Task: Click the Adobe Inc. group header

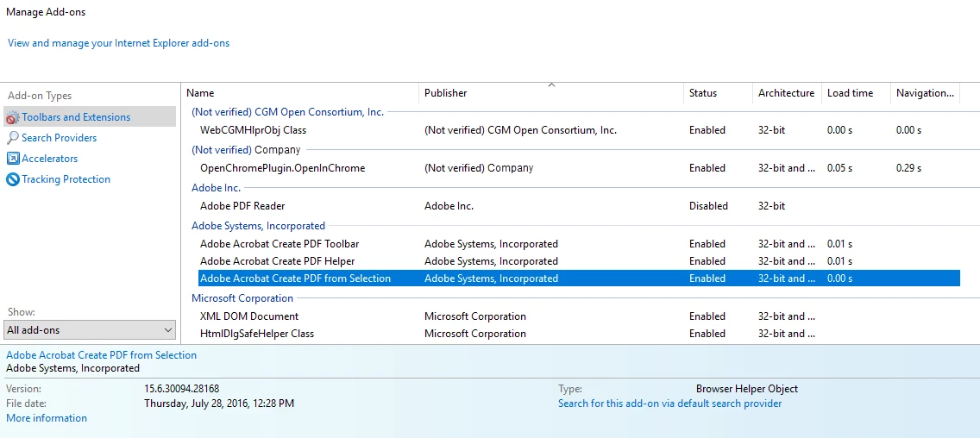Action: pos(216,187)
